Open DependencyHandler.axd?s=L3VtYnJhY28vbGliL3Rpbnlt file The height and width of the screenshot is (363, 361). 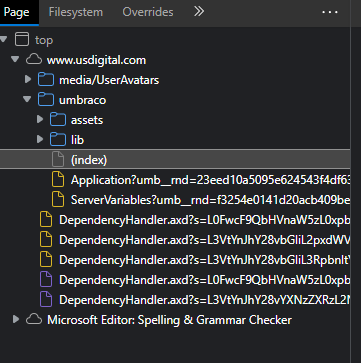click(x=204, y=260)
